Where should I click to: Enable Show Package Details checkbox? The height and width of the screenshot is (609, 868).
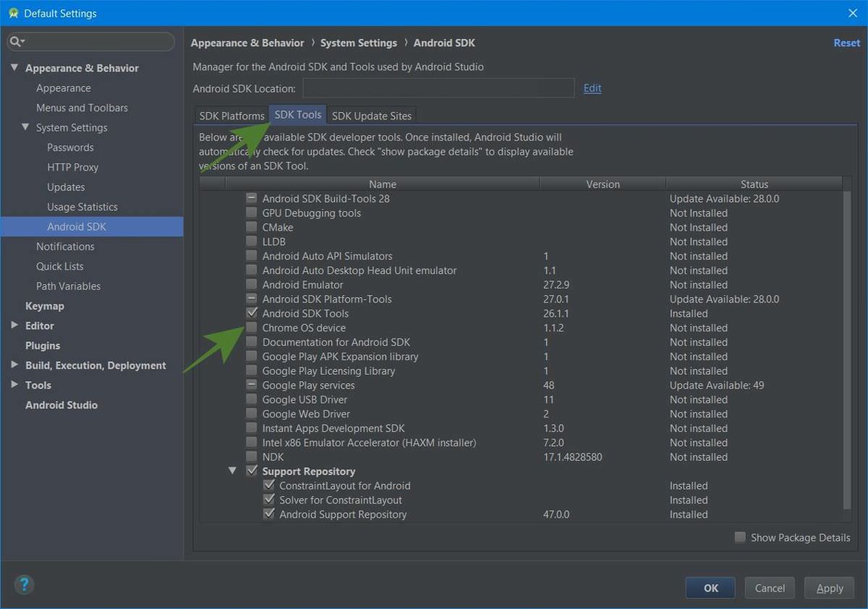pos(740,537)
